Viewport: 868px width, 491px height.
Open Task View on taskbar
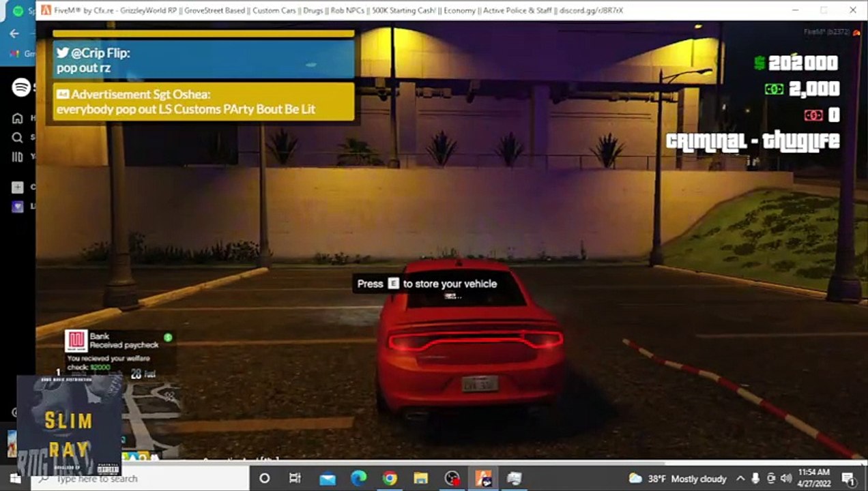(x=295, y=479)
